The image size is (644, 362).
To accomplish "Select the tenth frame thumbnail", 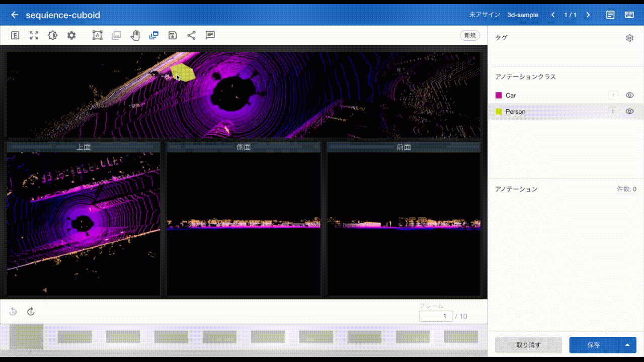I will click(461, 337).
